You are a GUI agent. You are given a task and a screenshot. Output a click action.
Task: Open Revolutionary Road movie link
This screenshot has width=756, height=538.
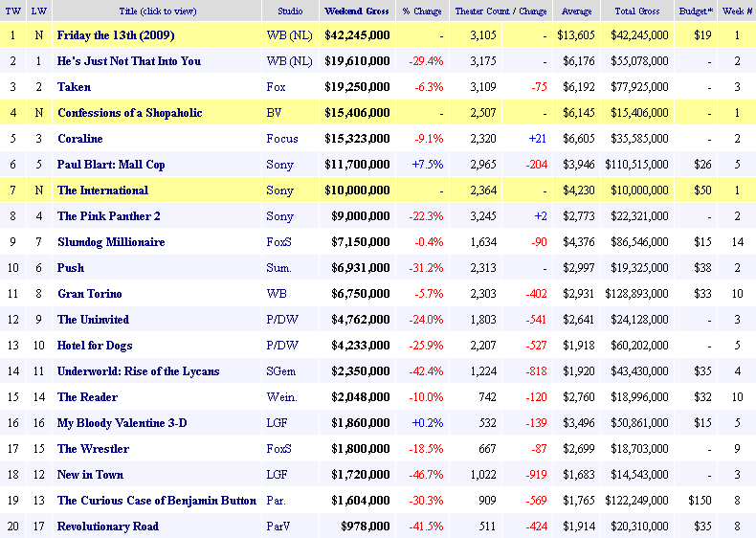click(108, 527)
